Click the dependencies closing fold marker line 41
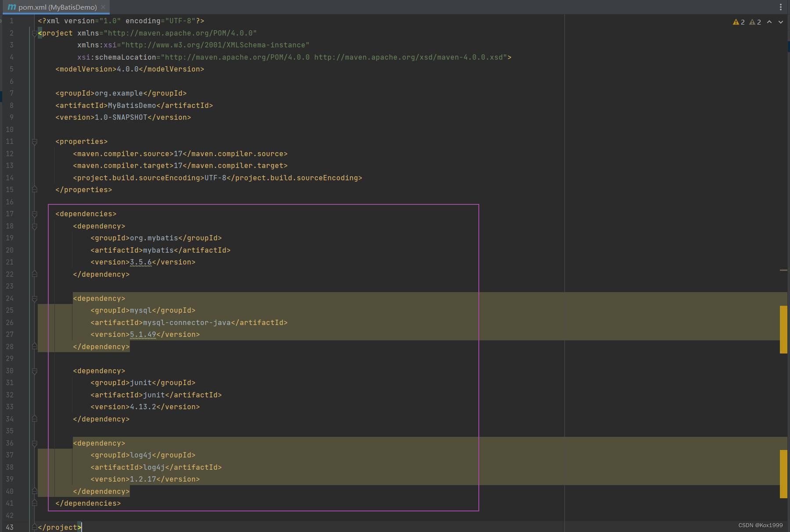Screen dimensions: 790x532 [x=34, y=503]
